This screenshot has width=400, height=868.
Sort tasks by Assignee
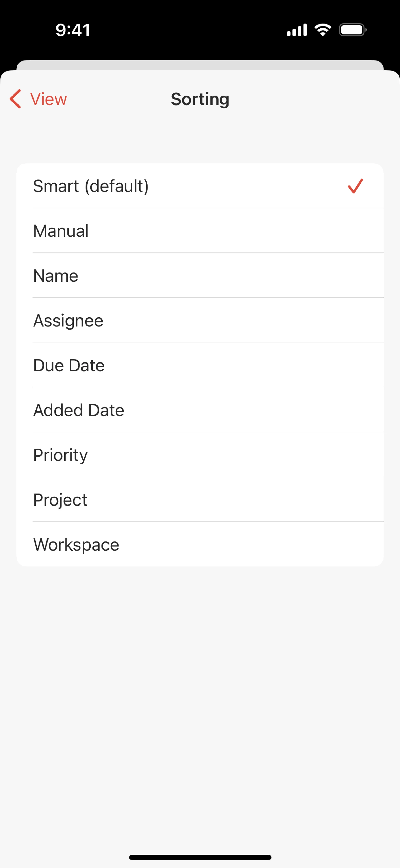[x=68, y=321]
